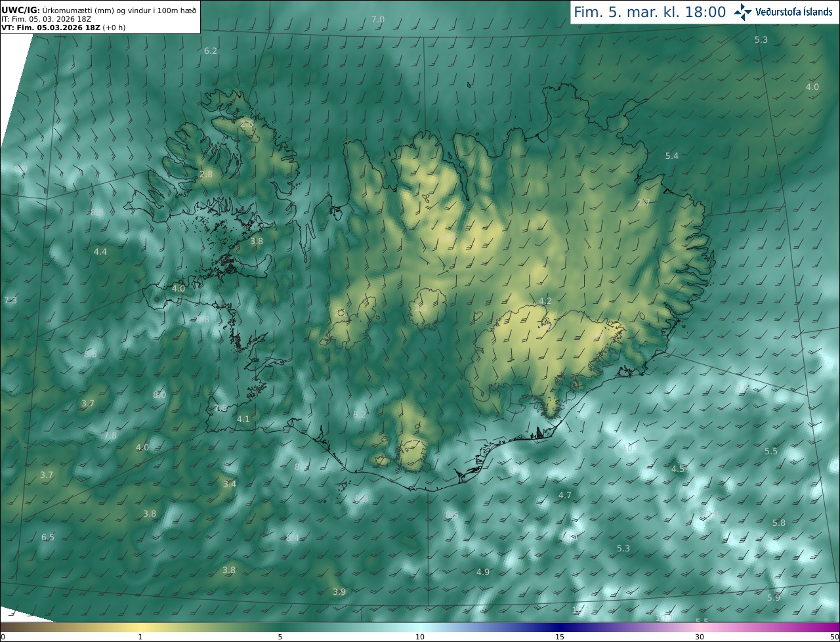Screen dimensions: 840x642
Task: Click the map value 4.7
Action: tap(565, 495)
